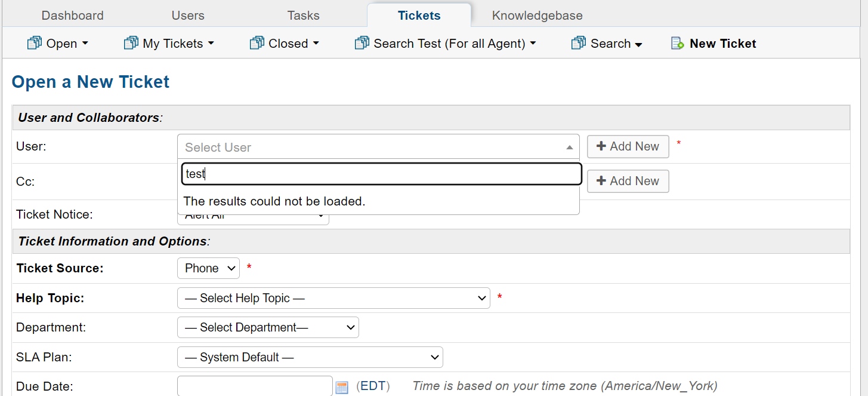Open the Select Help Topic dropdown
The image size is (868, 396).
point(333,298)
